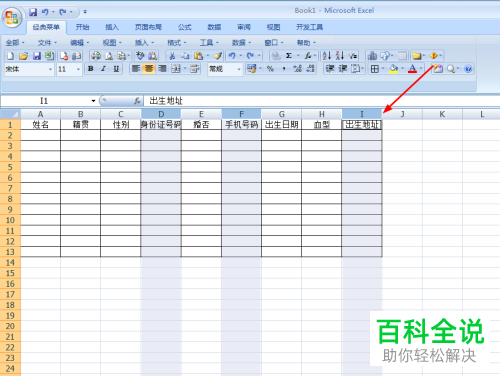Click the AutoSum sigma icon
The height and width of the screenshot is (376, 500).
coord(289,56)
